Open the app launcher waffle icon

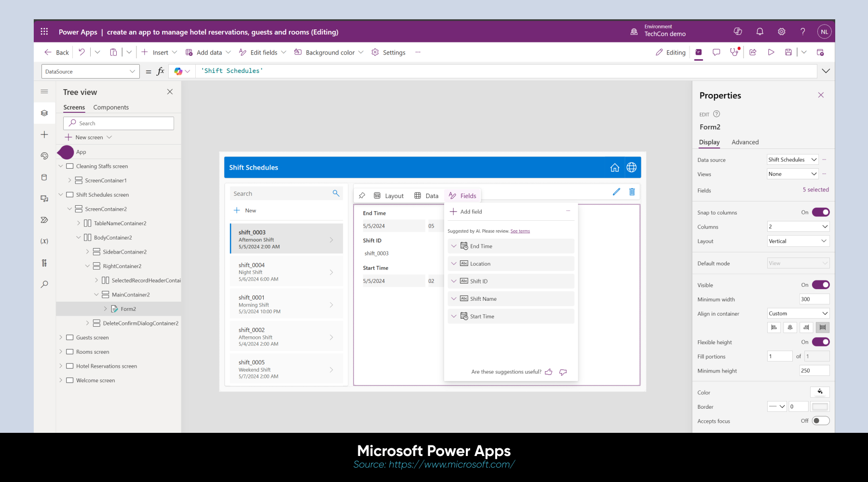(x=44, y=31)
